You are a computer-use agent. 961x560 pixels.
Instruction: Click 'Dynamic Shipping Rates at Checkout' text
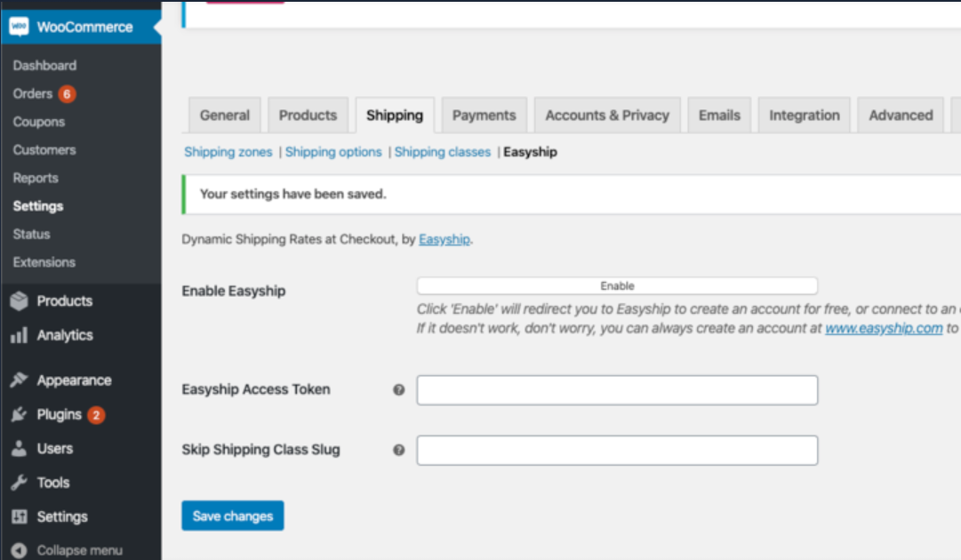point(289,239)
